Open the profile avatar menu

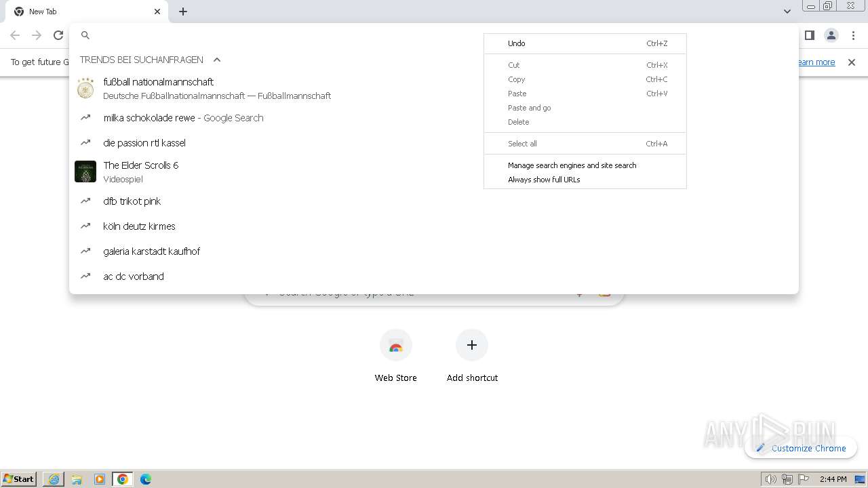[831, 35]
